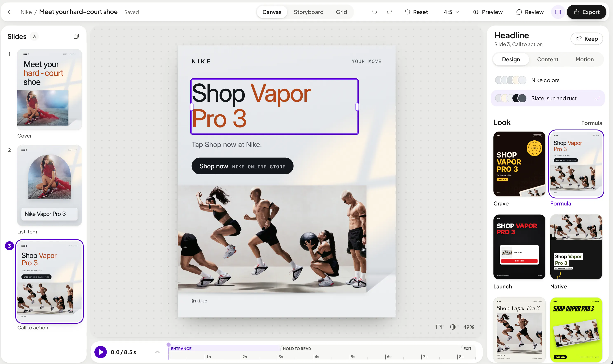Select slide 1 Cover thumbnail
Screen dimensions: 613x364
pyautogui.click(x=49, y=90)
